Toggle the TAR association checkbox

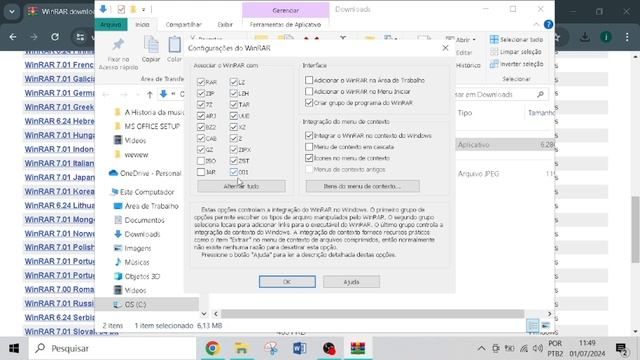click(233, 104)
